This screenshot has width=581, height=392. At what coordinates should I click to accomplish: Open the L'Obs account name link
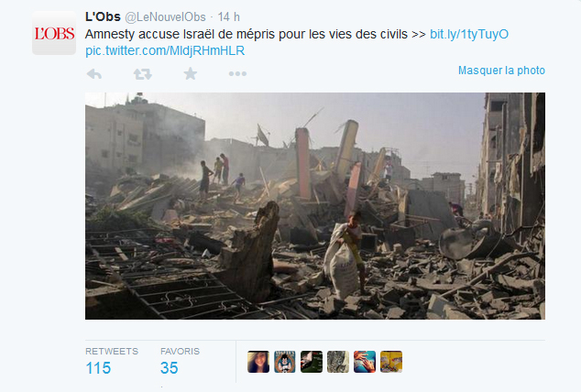tap(103, 16)
